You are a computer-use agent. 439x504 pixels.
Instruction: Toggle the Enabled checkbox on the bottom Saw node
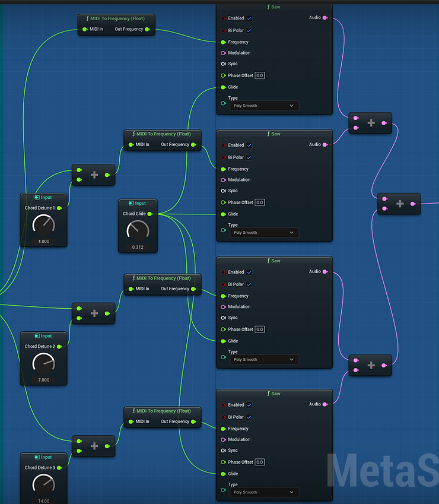pyautogui.click(x=249, y=405)
